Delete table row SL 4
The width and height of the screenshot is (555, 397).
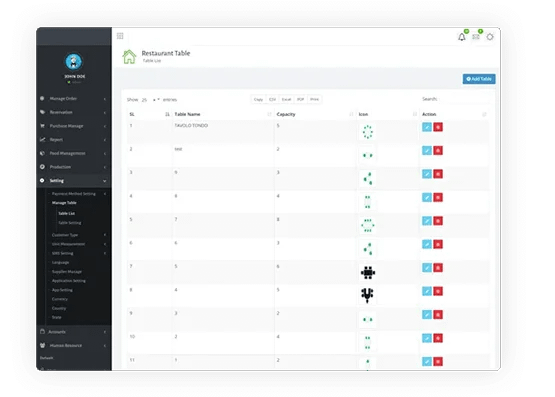[x=438, y=197]
